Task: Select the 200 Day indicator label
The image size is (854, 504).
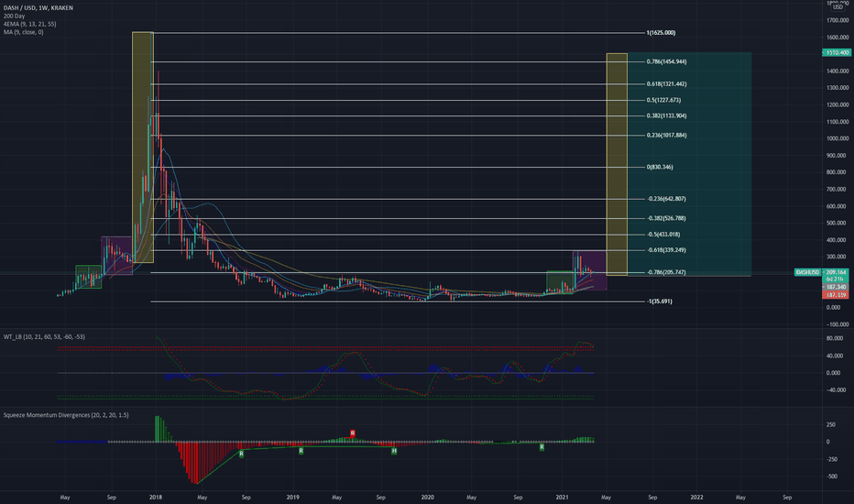Action: click(x=14, y=16)
